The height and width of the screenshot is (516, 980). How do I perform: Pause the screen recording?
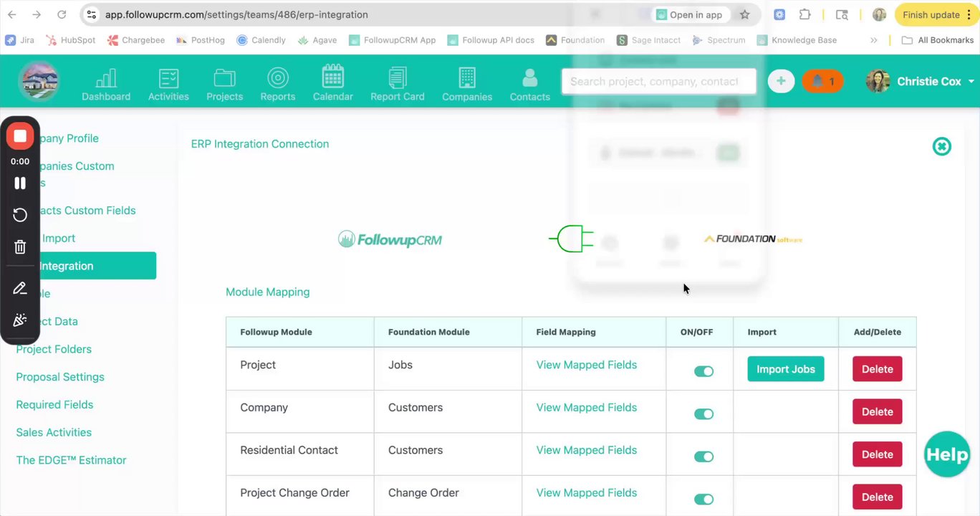[x=20, y=183]
